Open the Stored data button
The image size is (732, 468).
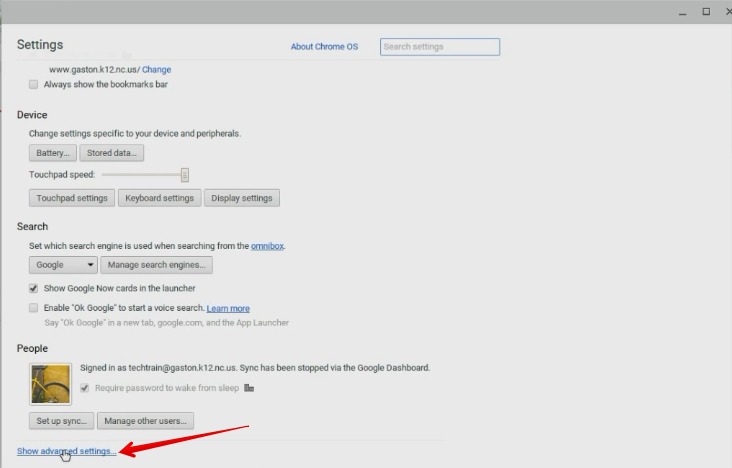112,153
